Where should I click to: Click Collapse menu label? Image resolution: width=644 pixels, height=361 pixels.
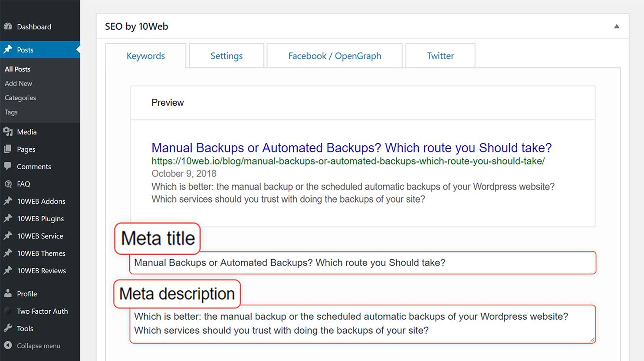pyautogui.click(x=39, y=346)
